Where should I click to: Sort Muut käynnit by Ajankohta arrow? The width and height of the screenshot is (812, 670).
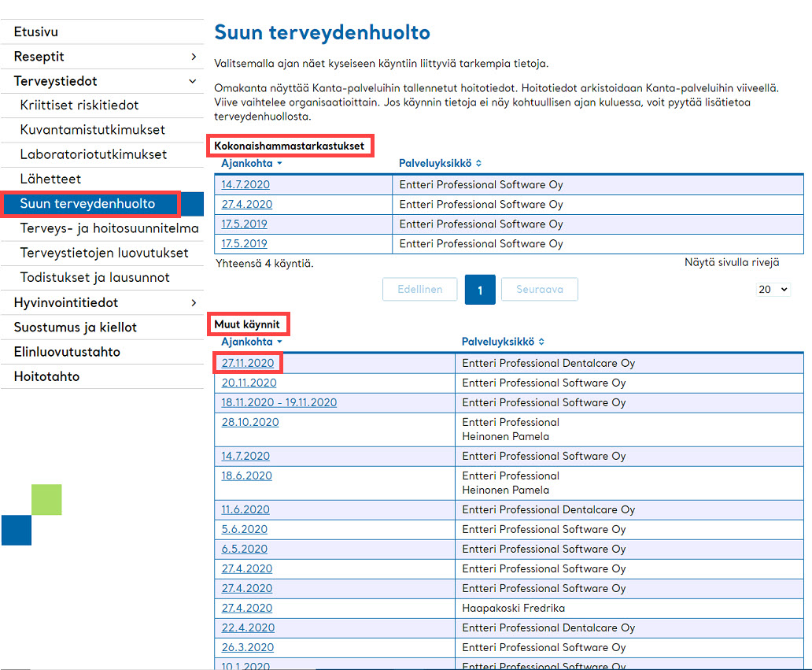pyautogui.click(x=279, y=342)
